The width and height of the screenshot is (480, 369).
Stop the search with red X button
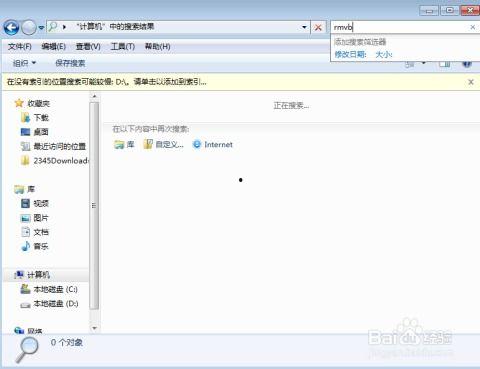[x=318, y=27]
